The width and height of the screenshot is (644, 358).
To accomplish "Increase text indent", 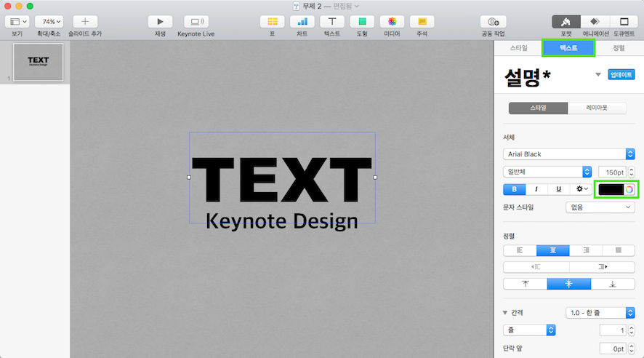I will pyautogui.click(x=602, y=267).
